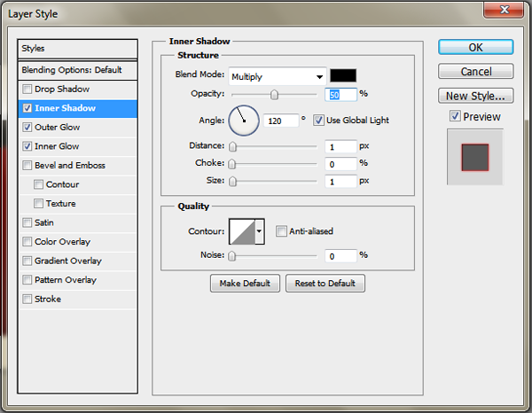Open Blending Options: Default section
This screenshot has width=532, height=413.
click(x=78, y=70)
